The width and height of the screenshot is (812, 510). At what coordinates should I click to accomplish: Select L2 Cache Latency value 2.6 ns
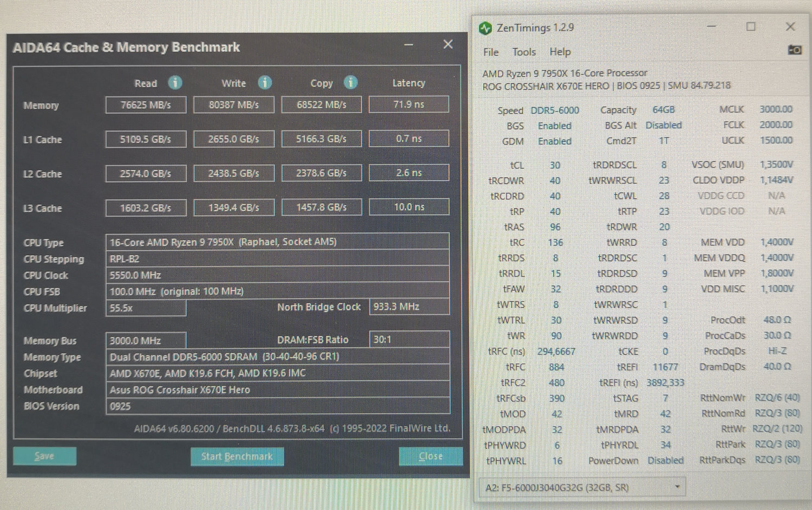click(x=409, y=173)
